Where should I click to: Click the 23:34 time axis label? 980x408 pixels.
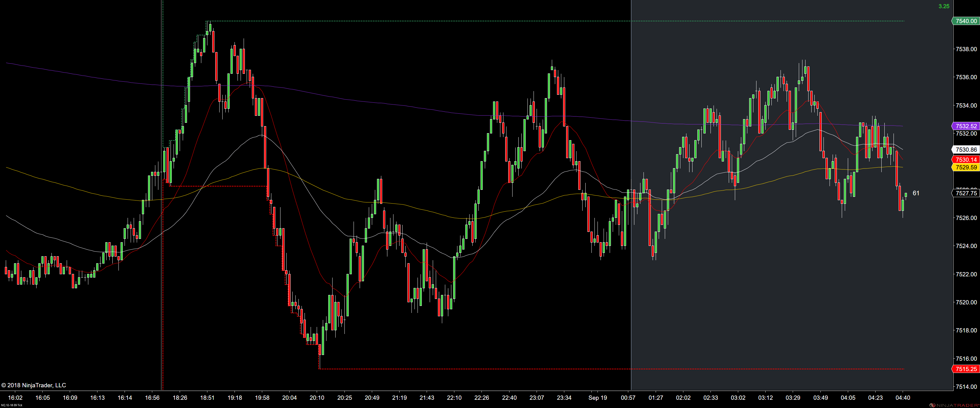[564, 398]
